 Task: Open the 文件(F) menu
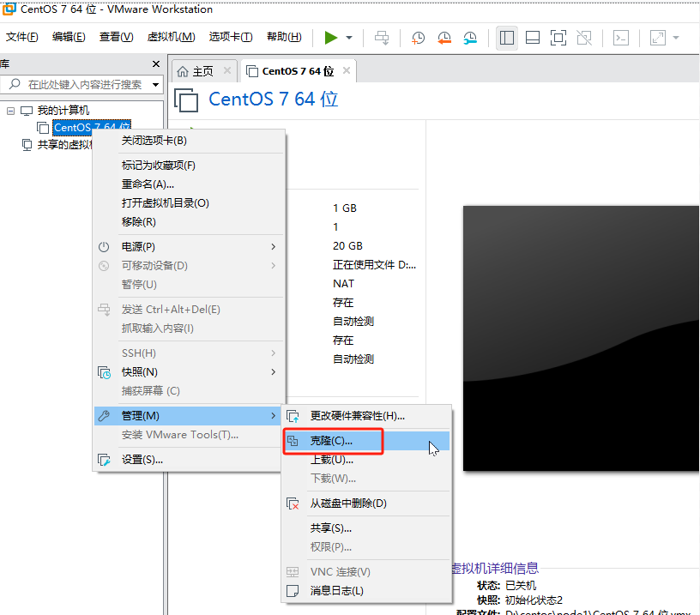22,37
